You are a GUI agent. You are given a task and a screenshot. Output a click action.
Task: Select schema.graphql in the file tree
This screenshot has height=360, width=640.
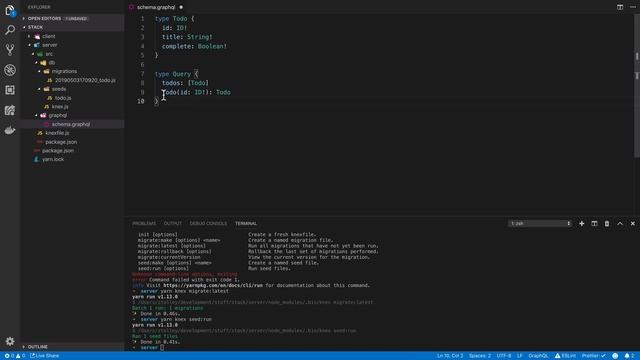pos(71,124)
